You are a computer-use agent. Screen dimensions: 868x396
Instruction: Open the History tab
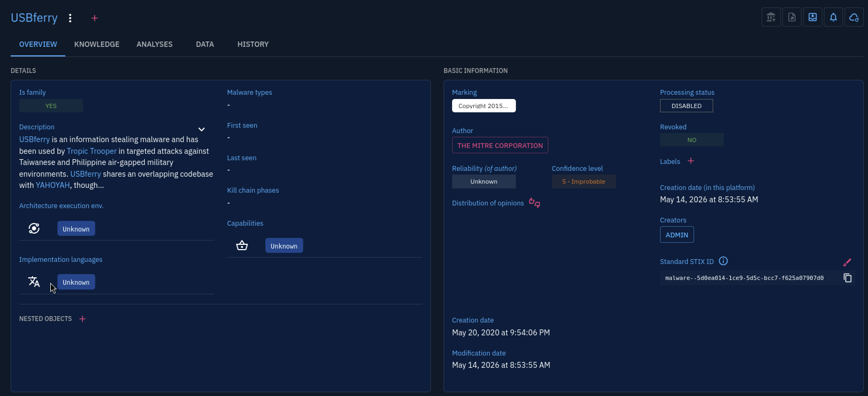[x=253, y=44]
